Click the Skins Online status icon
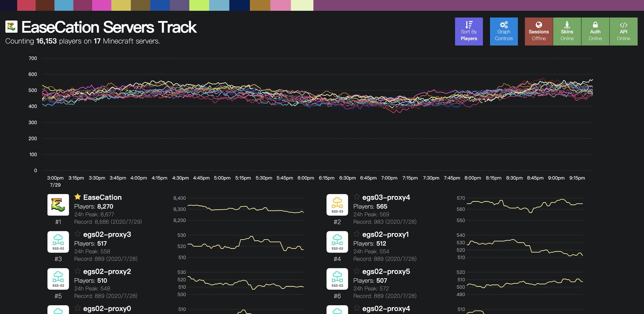The image size is (644, 314). 567,25
